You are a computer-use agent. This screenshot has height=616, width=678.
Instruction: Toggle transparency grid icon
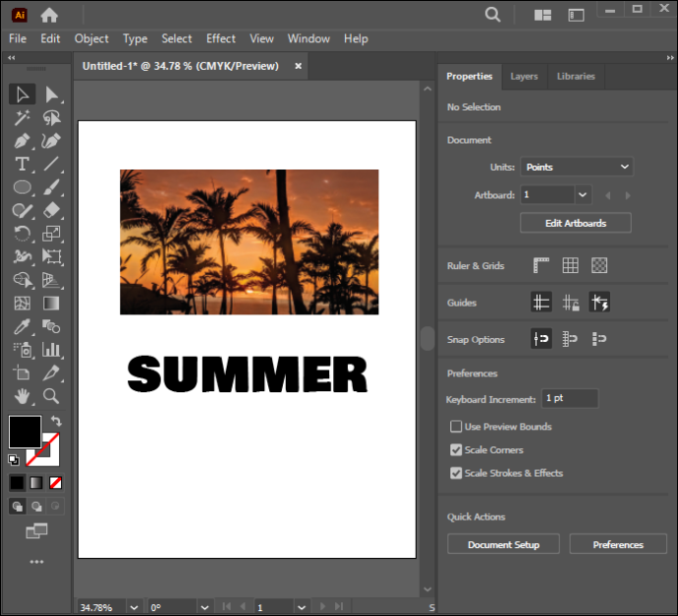click(599, 265)
